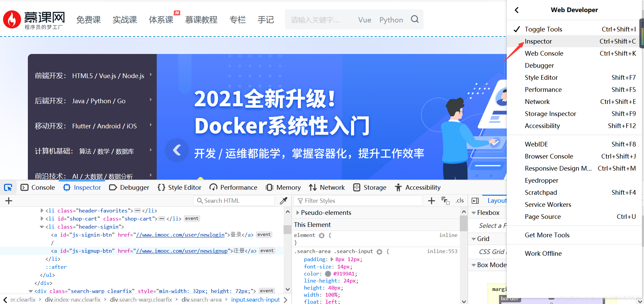Viewport: 644px width, 304px height.
Task: Activate the element picker tool in devtools
Action: 8,187
